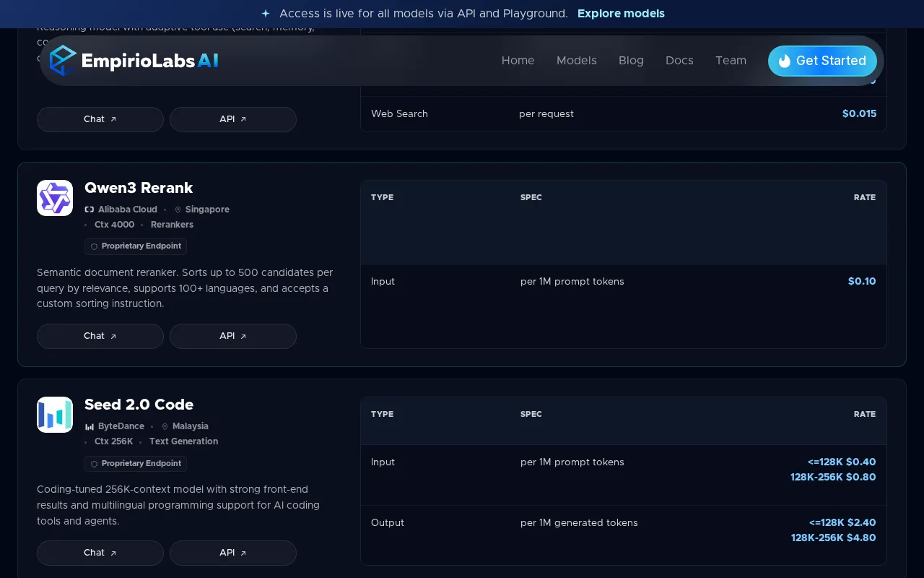Open the Team nav item
Image resolution: width=924 pixels, height=578 pixels.
(731, 61)
